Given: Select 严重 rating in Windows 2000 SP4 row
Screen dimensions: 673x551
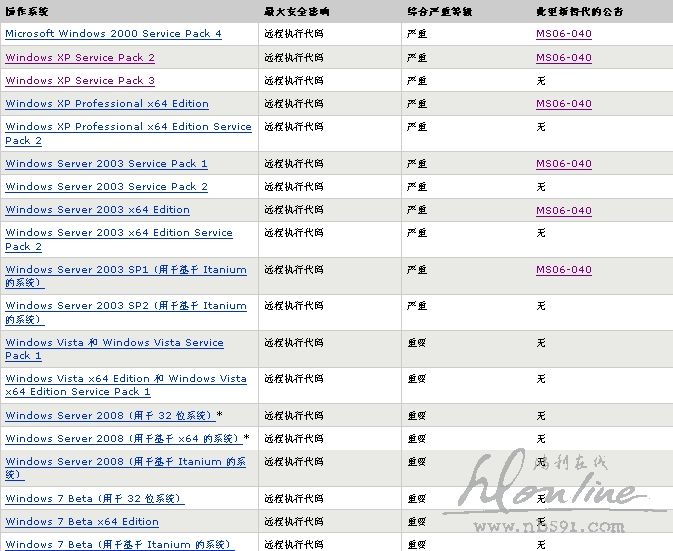Looking at the screenshot, I should click(417, 33).
